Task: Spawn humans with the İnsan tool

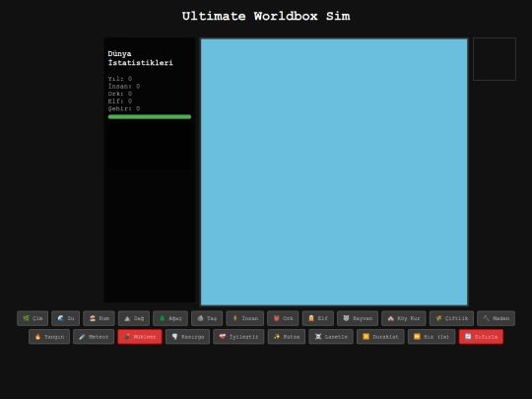Action: point(244,318)
